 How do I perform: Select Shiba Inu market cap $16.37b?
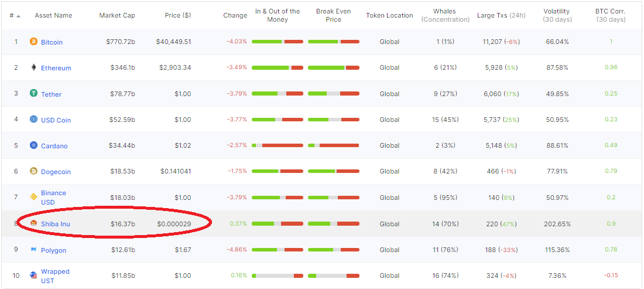pos(122,223)
